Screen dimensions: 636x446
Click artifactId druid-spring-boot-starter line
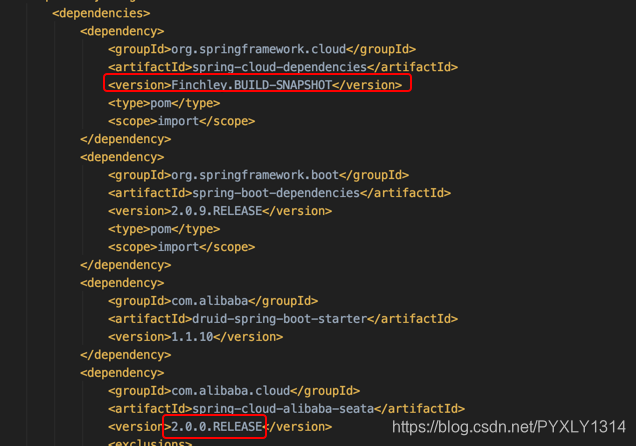283,319
